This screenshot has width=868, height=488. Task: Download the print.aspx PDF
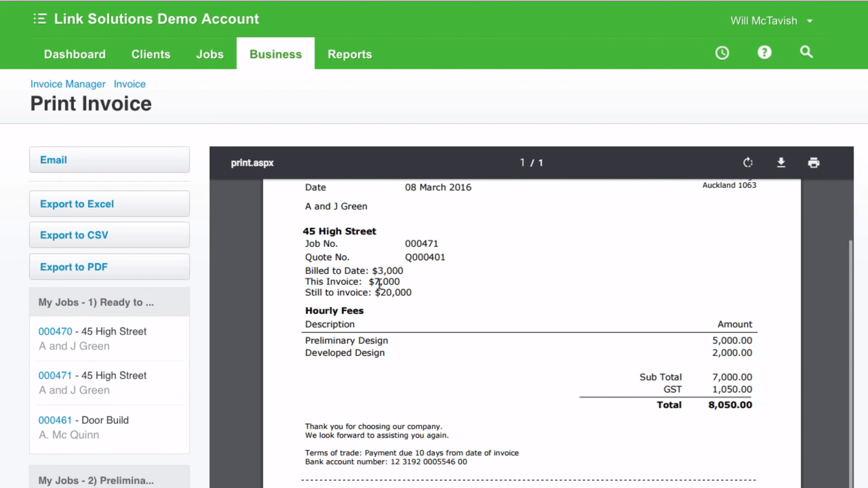click(x=781, y=163)
